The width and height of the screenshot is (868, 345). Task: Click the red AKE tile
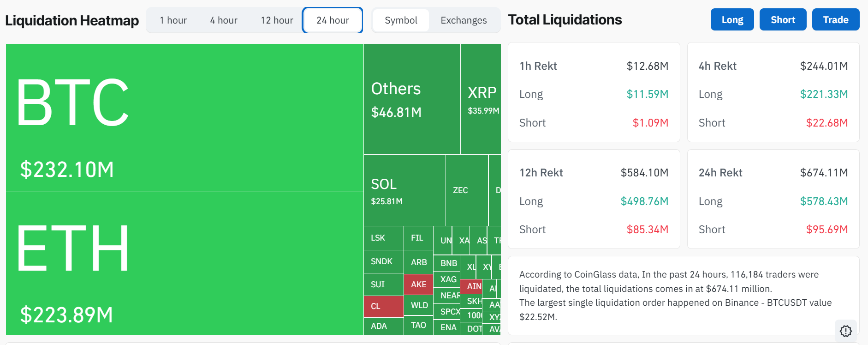point(418,284)
